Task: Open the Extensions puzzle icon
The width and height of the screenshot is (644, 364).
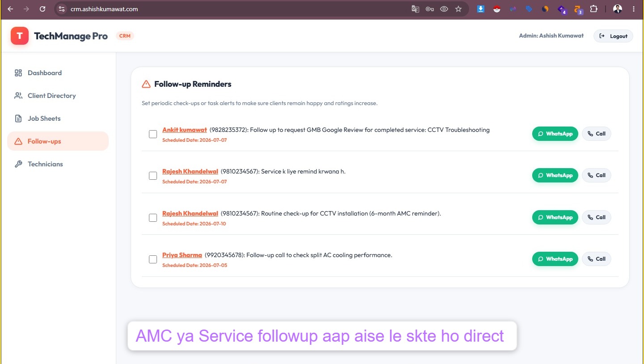Action: coord(594,9)
